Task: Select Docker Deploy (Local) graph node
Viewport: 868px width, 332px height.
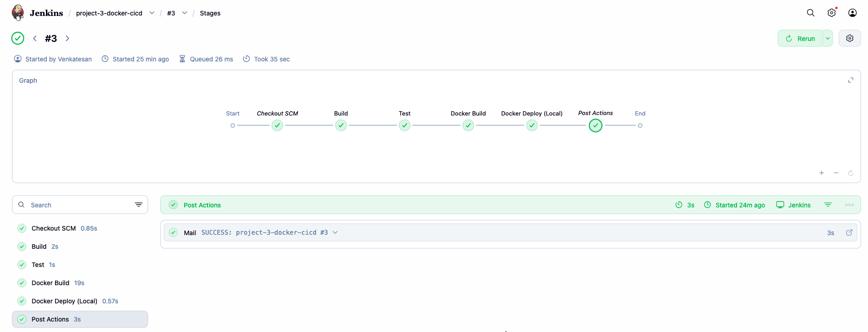Action: 532,126
